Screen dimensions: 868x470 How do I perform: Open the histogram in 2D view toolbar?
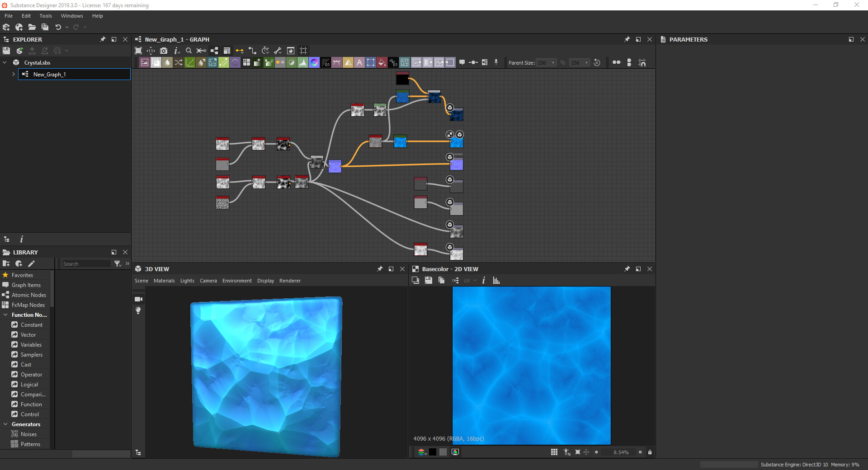[x=496, y=281]
